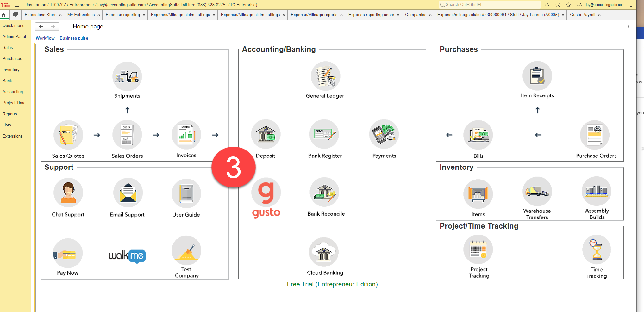Open Project/Time section in sidebar
644x312 pixels.
pos(14,103)
